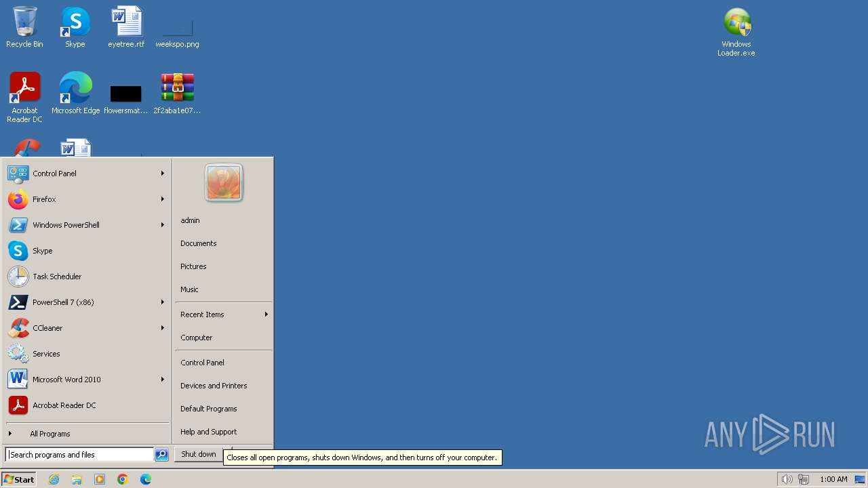Screen dimensions: 868x488
Task: Expand PowerShell 7 (x86) jump list arrow
Action: tap(163, 302)
